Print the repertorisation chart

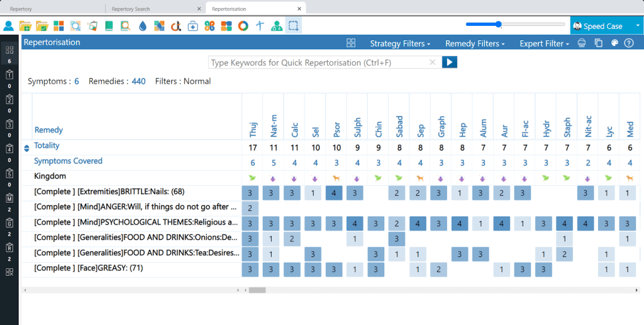582,43
